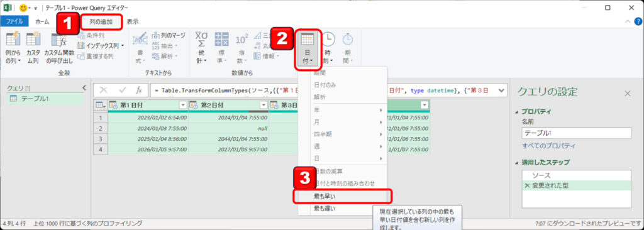Choose 解析 in the date menu
644x230 pixels.
pyautogui.click(x=343, y=97)
